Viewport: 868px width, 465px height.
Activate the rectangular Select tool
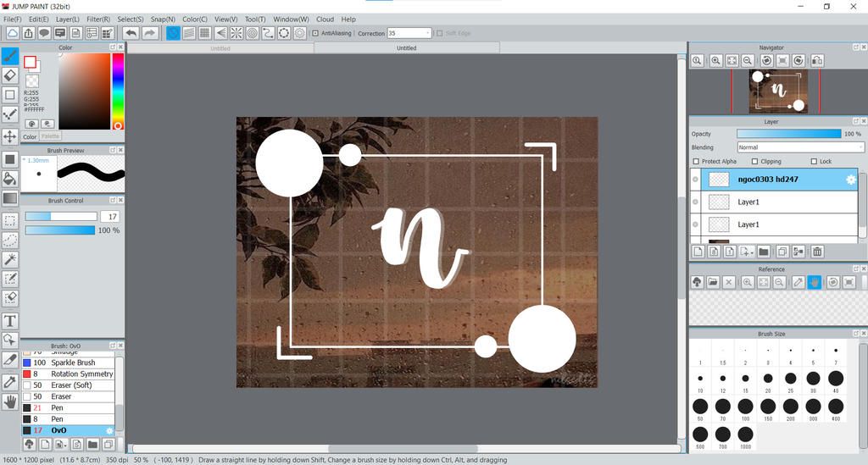tap(10, 220)
